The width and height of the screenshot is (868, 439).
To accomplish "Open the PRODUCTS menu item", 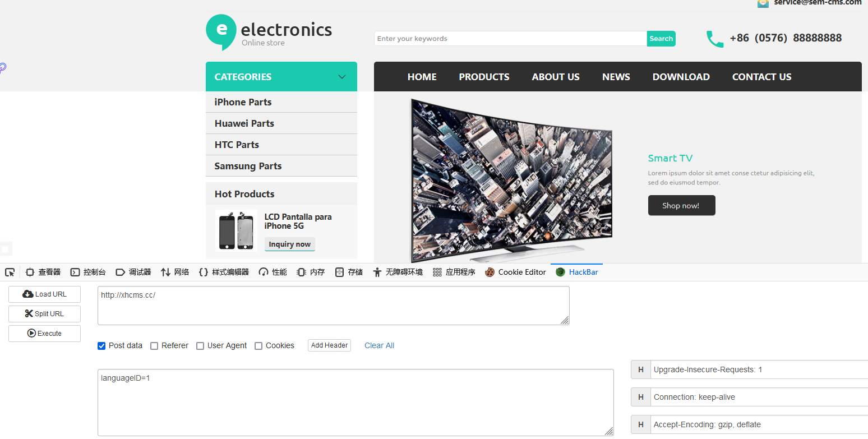I will [x=484, y=77].
